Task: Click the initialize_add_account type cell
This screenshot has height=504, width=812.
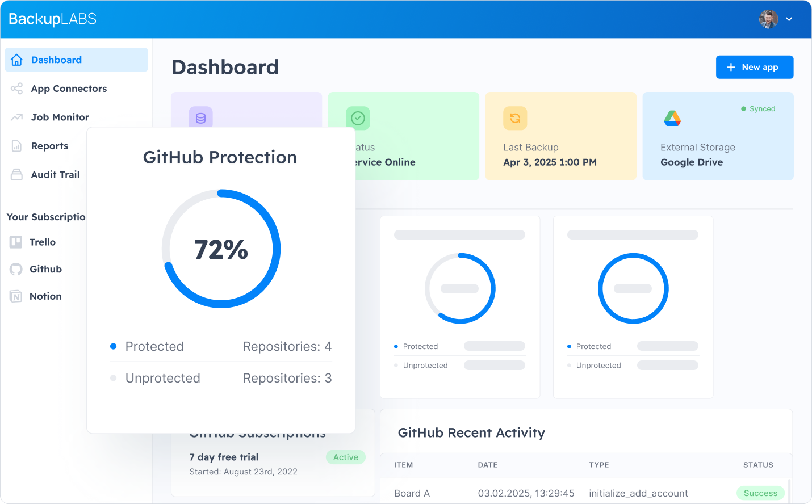Action: tap(638, 493)
